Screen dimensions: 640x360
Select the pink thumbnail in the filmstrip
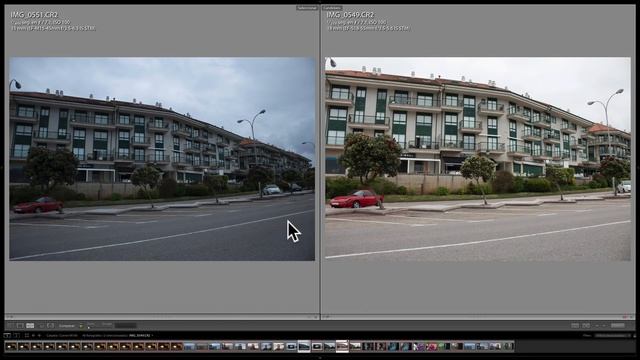point(431,347)
